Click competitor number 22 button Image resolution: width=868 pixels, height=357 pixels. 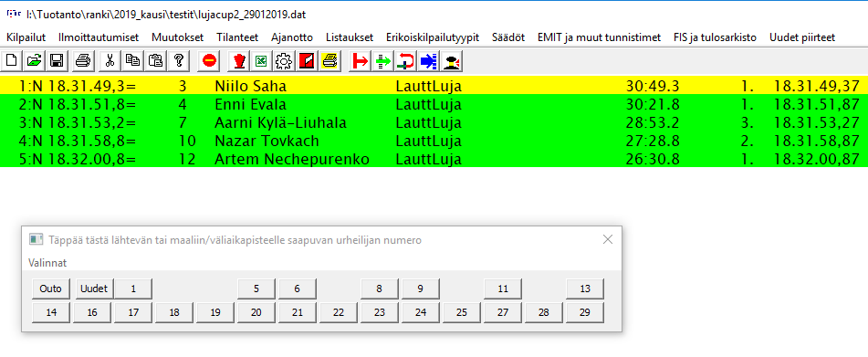coord(339,312)
